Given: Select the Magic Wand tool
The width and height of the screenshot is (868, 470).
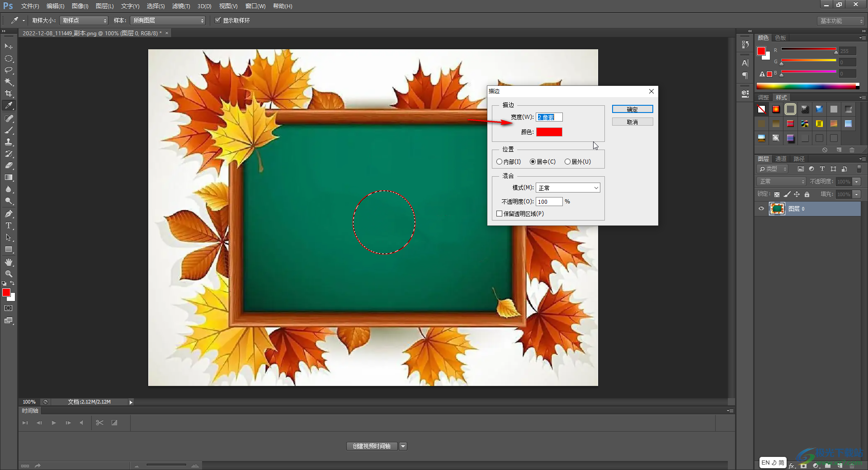Looking at the screenshot, I should (x=9, y=82).
